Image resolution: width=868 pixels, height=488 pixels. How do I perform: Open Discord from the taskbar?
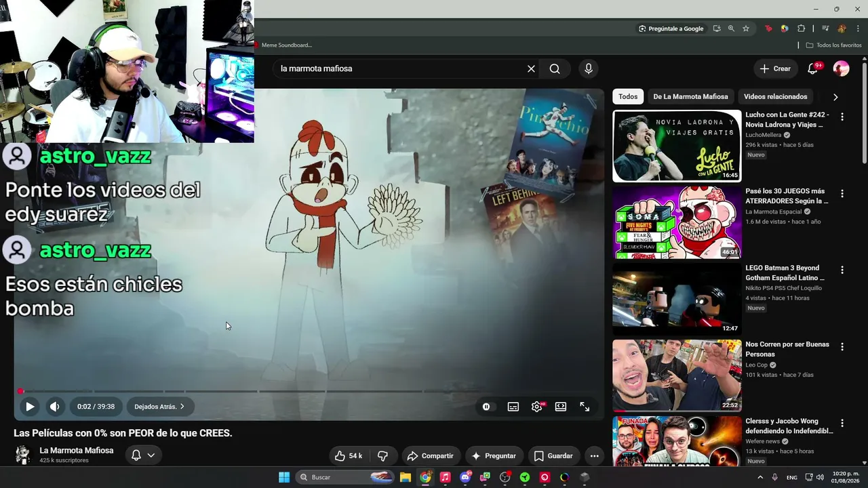tap(465, 477)
